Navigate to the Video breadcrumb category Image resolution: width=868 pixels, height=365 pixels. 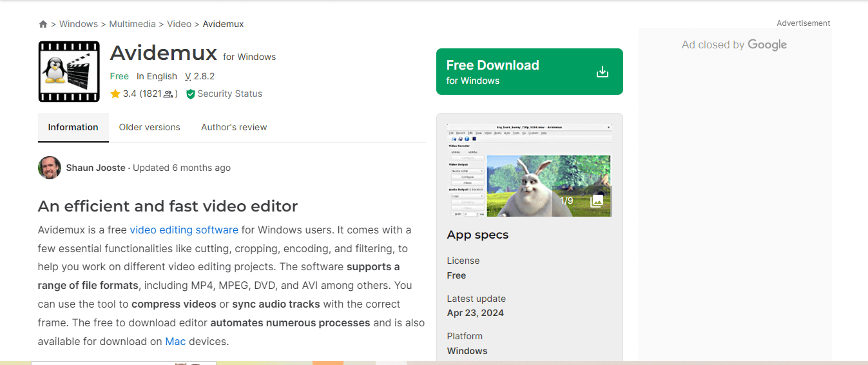[x=179, y=24]
